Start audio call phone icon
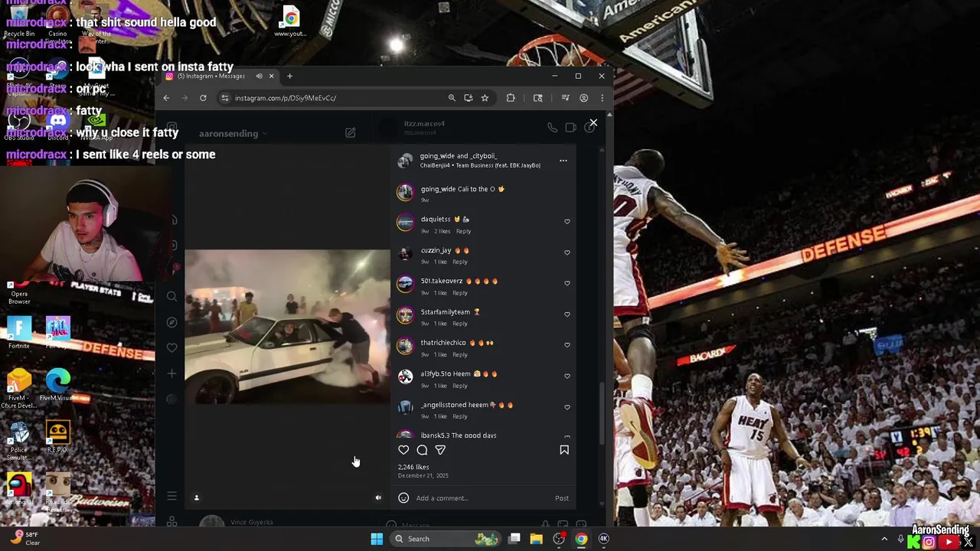This screenshot has width=980, height=551. [x=552, y=128]
